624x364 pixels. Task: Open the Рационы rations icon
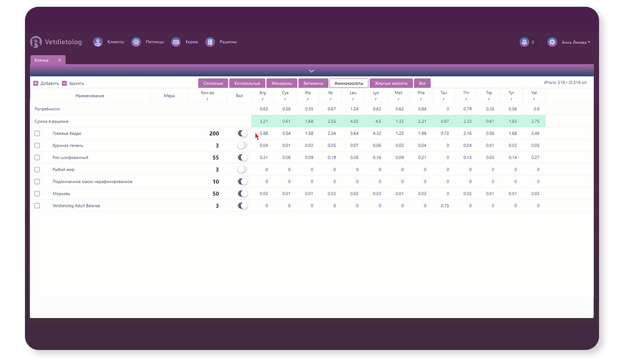(210, 42)
